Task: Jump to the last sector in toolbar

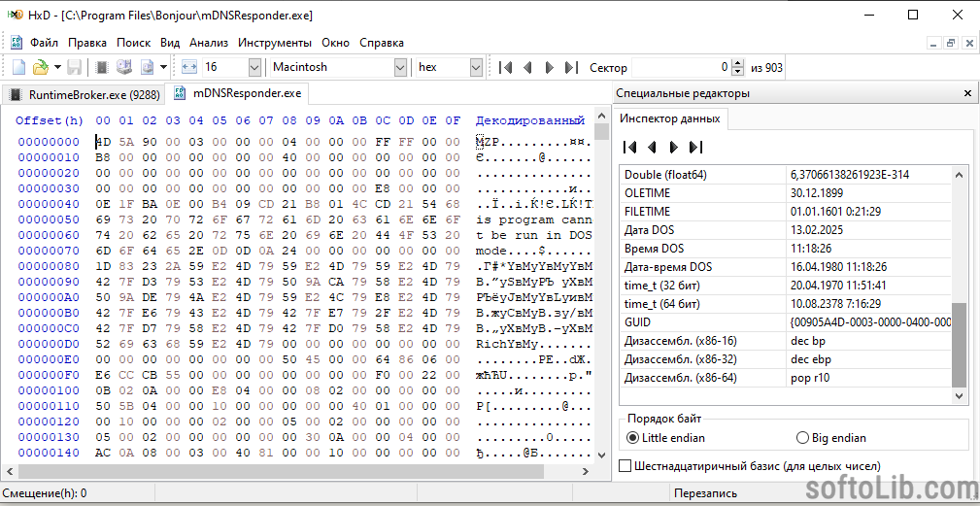Action: (x=571, y=67)
